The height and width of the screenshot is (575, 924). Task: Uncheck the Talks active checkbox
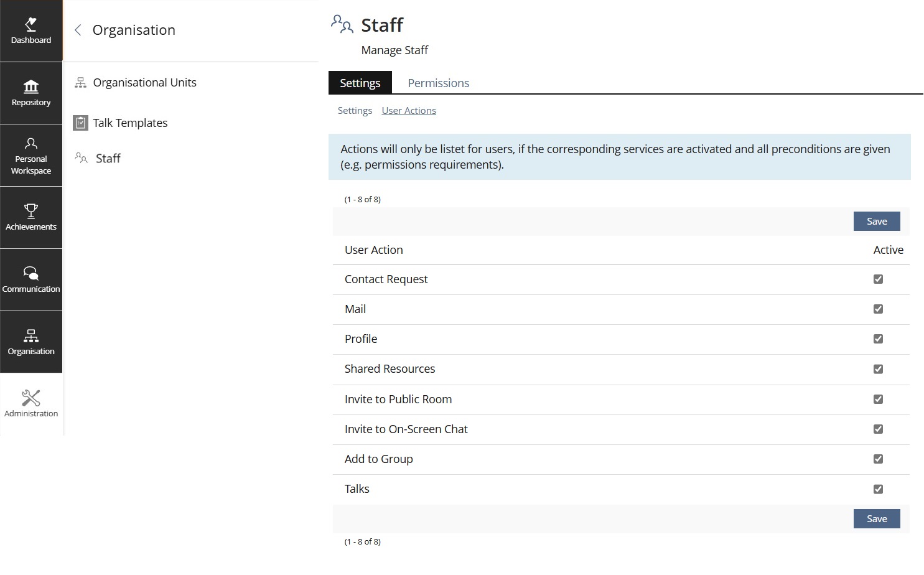click(x=878, y=489)
